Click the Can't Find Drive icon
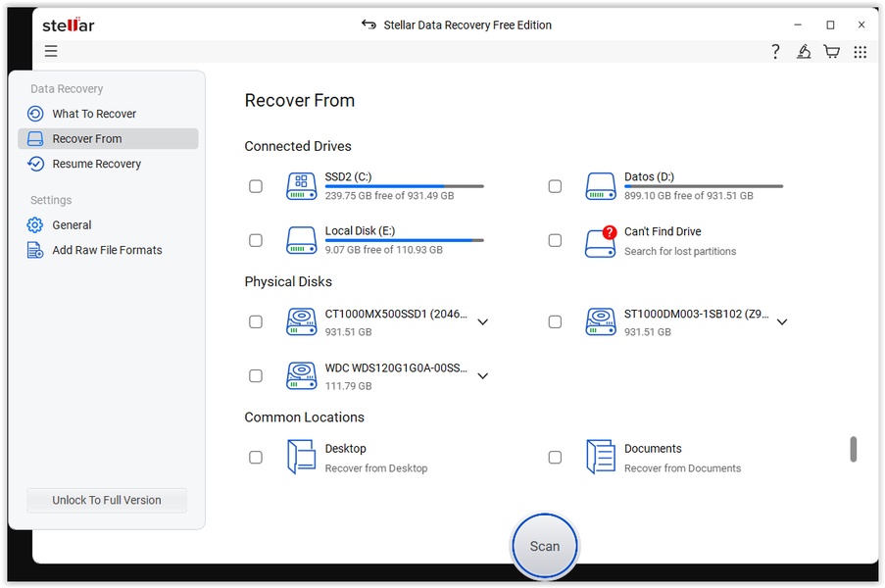The width and height of the screenshot is (885, 588). [600, 241]
